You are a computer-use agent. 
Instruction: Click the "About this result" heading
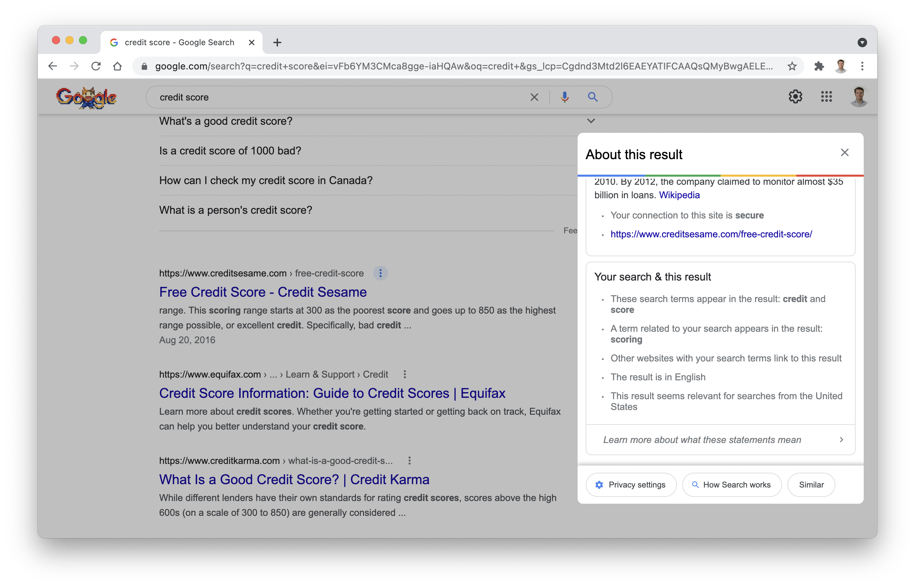click(634, 154)
